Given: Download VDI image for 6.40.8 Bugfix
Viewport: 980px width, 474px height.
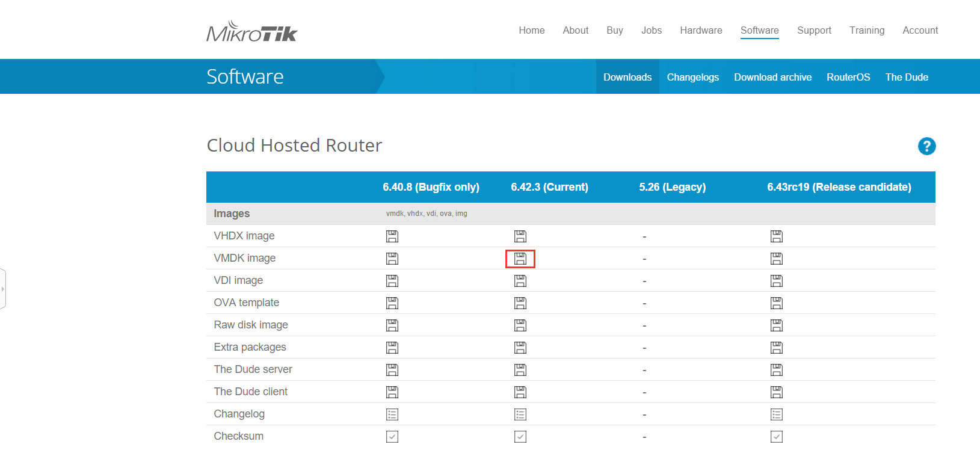Looking at the screenshot, I should 392,281.
